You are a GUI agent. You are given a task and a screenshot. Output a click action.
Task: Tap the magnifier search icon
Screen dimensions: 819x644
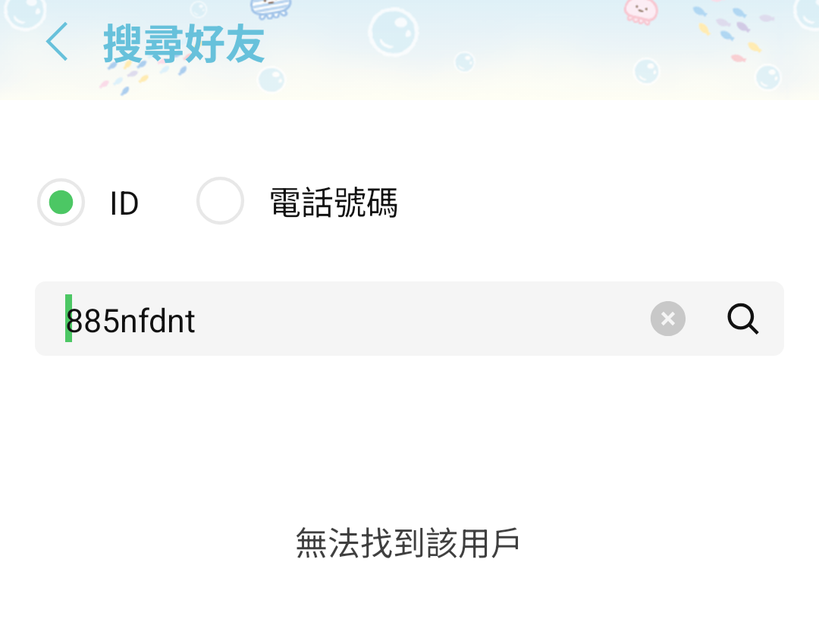(x=742, y=319)
